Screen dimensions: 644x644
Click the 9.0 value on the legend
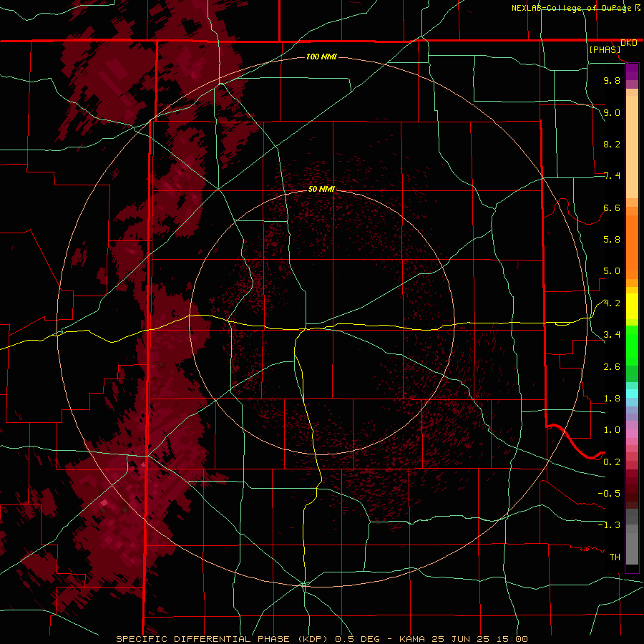pyautogui.click(x=612, y=112)
